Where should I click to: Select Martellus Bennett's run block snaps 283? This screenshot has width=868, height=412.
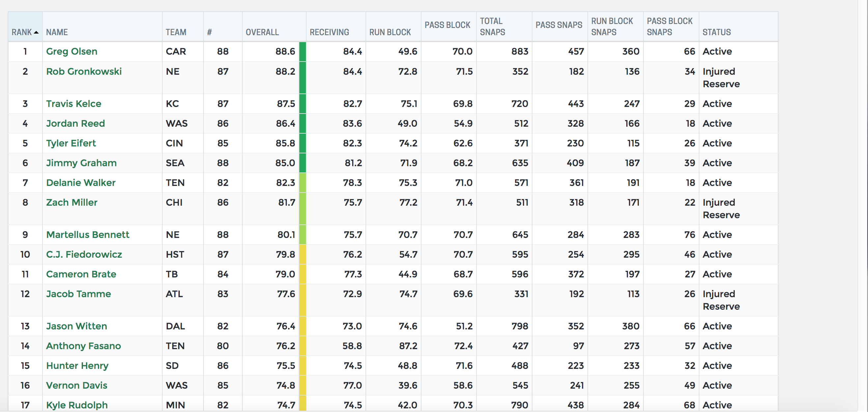[631, 235]
